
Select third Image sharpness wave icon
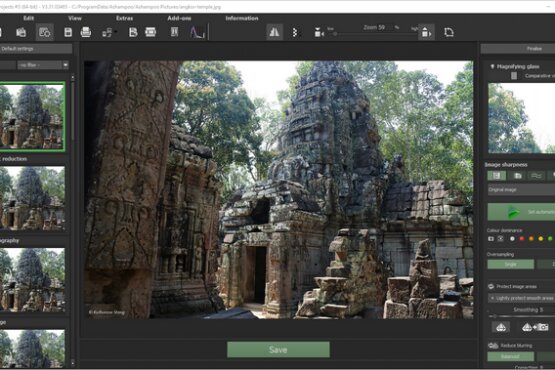coord(536,176)
